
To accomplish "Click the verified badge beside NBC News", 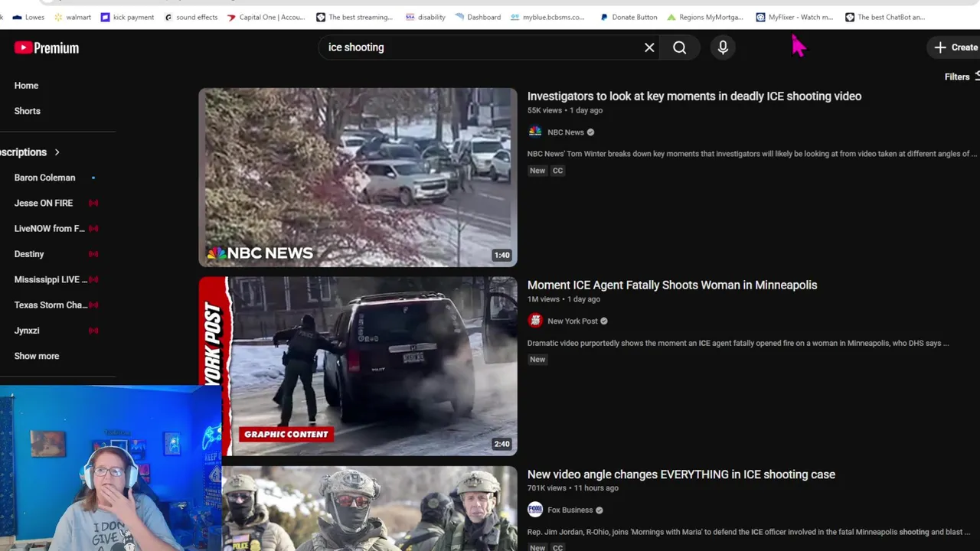I will tap(590, 132).
